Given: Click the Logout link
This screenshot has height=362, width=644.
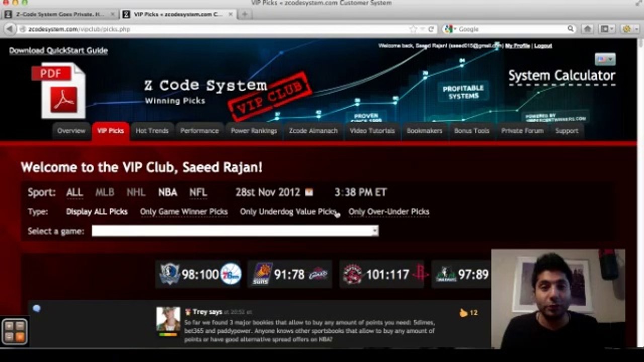Looking at the screenshot, I should tap(543, 46).
